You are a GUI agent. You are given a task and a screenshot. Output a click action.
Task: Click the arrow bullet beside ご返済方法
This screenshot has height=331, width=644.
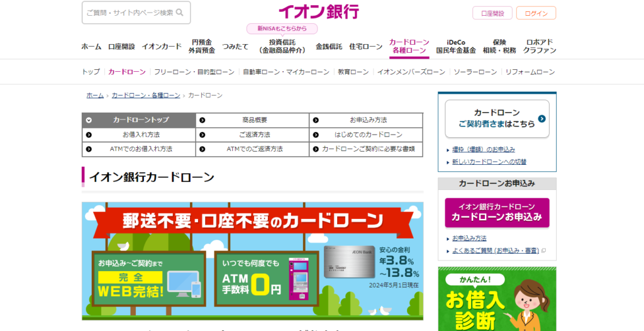pos(202,135)
